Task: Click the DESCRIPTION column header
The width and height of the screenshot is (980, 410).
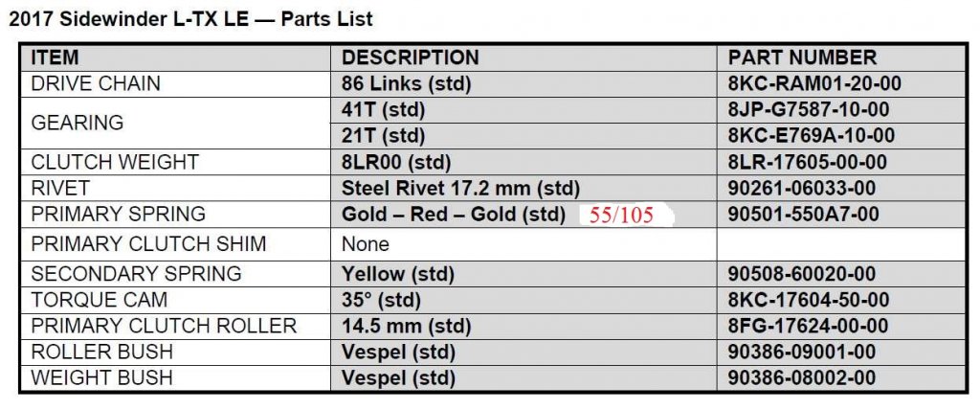Action: pos(410,57)
